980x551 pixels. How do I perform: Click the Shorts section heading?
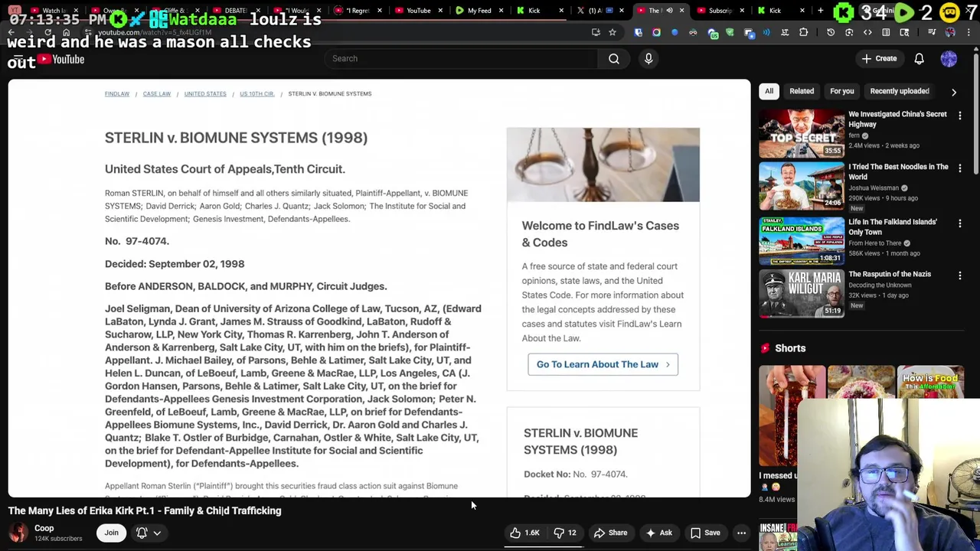790,348
